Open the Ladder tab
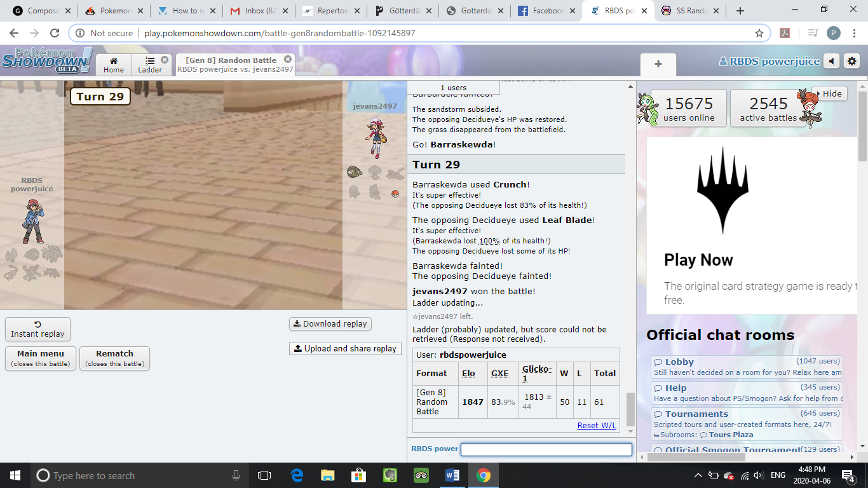The width and height of the screenshot is (868, 488). point(150,65)
